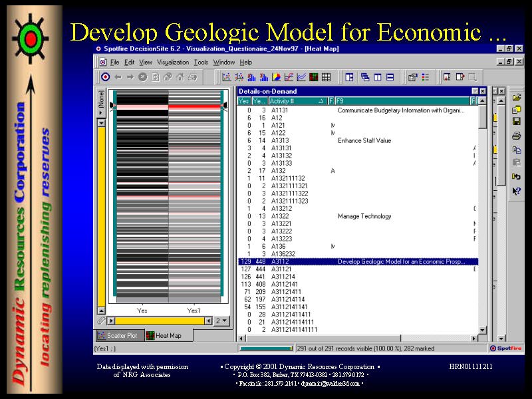Open the Visualization menu
Screen dimensions: 532x399
point(173,62)
